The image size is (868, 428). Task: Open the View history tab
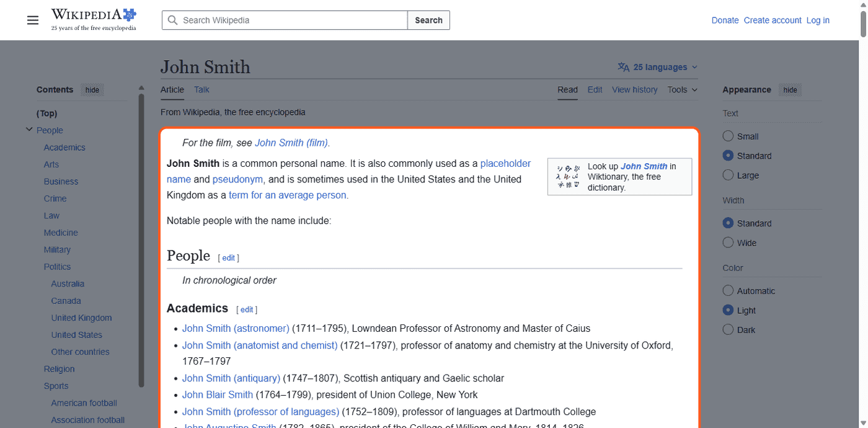coord(635,89)
